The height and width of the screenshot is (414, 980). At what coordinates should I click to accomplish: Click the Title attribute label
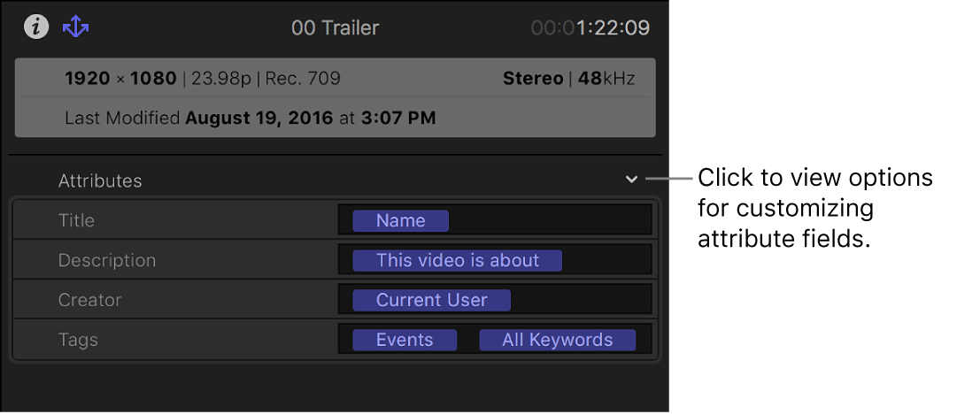click(x=76, y=220)
